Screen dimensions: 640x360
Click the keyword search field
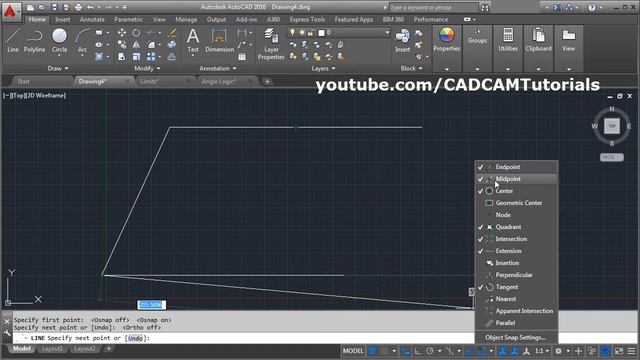tap(433, 7)
